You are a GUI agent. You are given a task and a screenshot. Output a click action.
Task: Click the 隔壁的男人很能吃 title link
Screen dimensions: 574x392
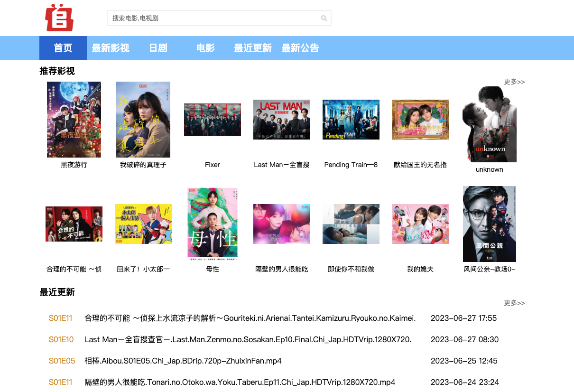(x=282, y=269)
